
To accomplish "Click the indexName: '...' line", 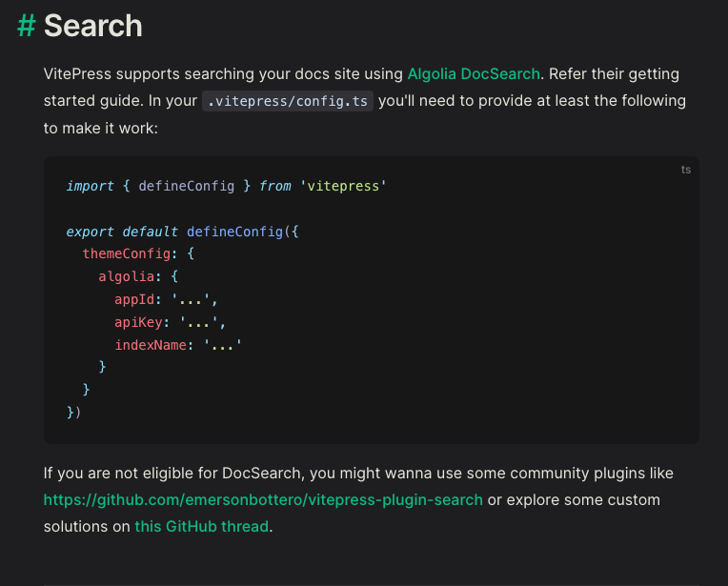I will pos(178,345).
